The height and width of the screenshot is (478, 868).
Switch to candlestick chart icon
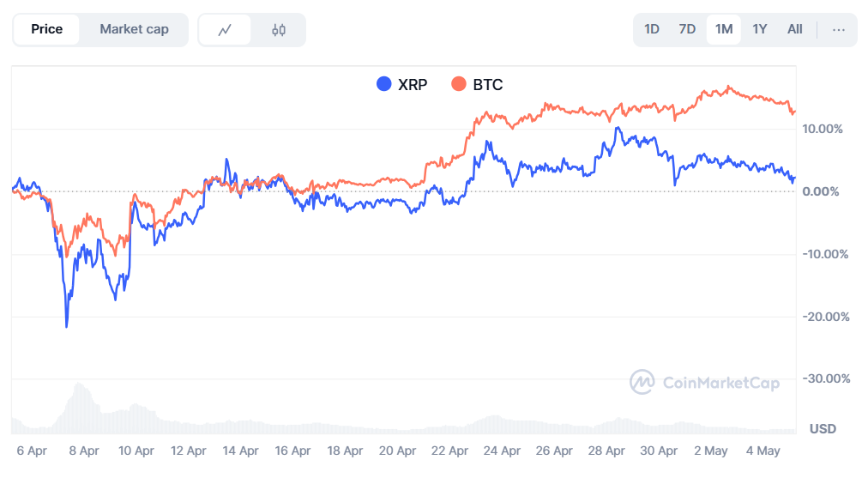point(278,30)
